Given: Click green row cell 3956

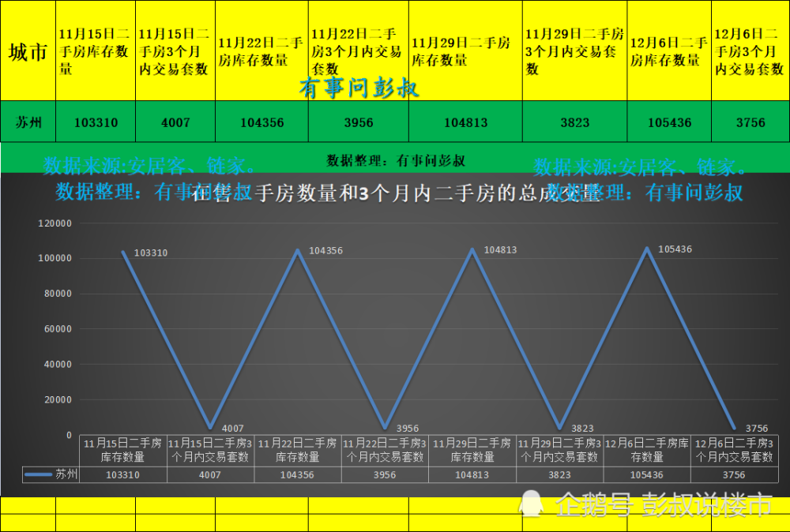Looking at the screenshot, I should pyautogui.click(x=358, y=122).
